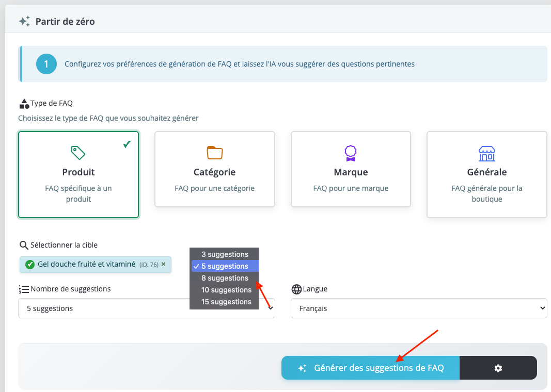Viewport: 551px width, 392px height.
Task: Click the globe icon next to Langue
Action: coord(296,289)
